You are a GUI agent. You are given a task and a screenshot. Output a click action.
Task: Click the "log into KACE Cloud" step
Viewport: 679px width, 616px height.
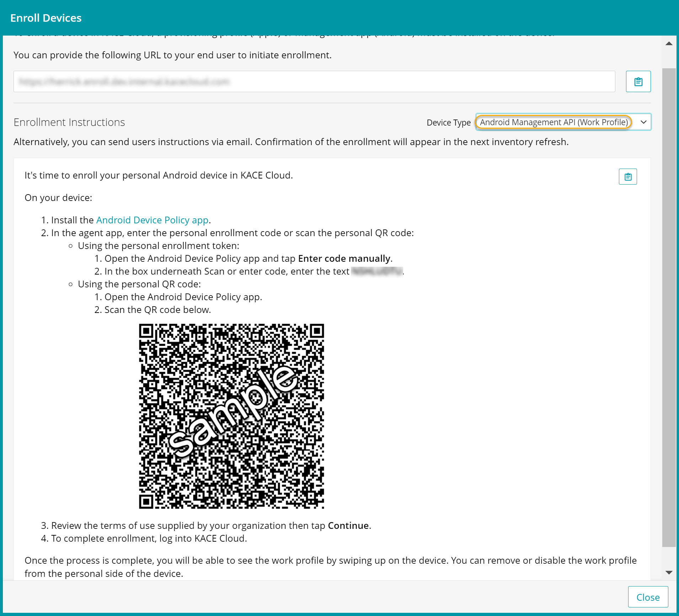click(x=149, y=538)
